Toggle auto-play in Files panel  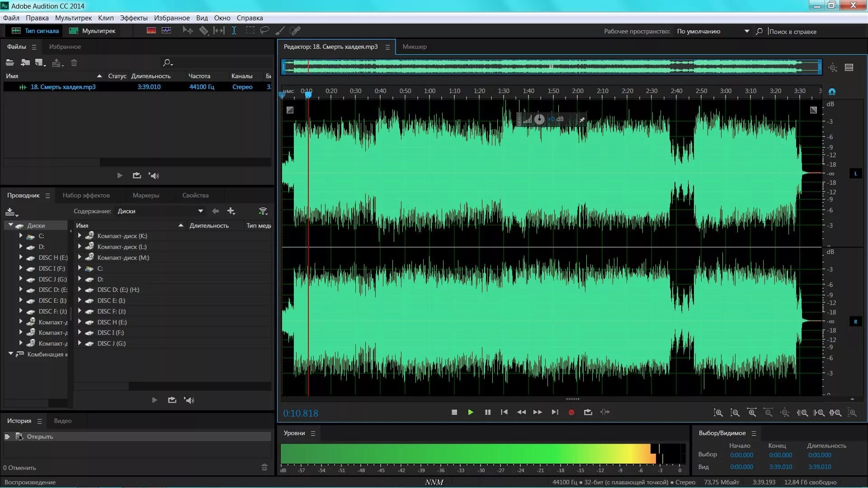154,176
